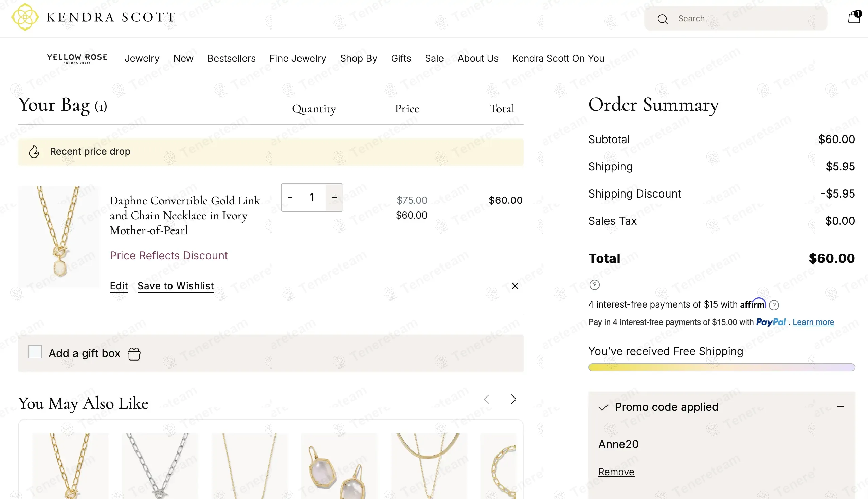
Task: Increase quantity with the plus button
Action: tap(334, 198)
